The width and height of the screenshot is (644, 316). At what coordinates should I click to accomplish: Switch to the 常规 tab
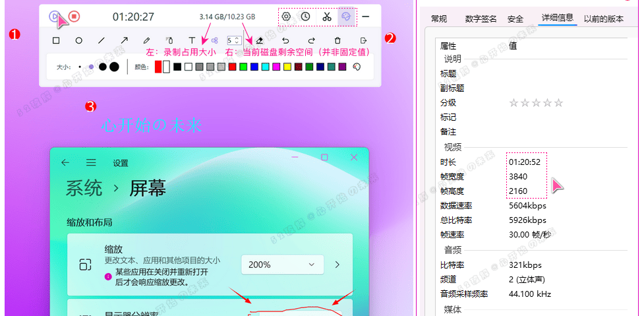(438, 19)
